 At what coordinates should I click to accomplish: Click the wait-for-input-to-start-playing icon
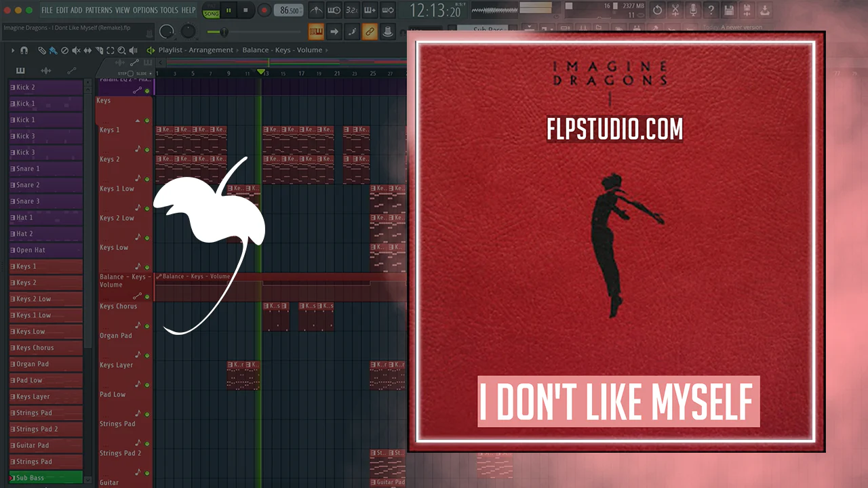pyautogui.click(x=334, y=10)
